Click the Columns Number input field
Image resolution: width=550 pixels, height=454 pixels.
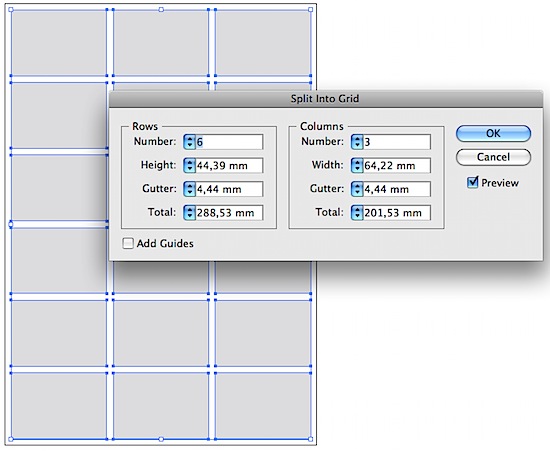(397, 142)
